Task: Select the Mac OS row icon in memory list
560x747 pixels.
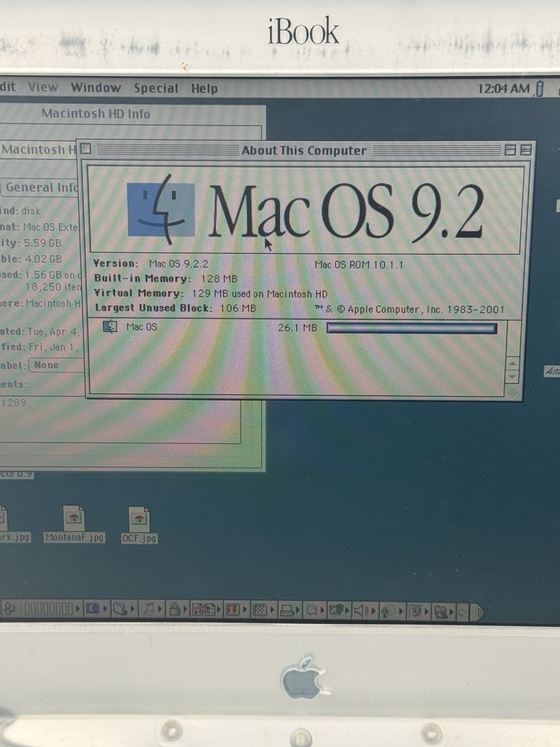Action: [110, 326]
